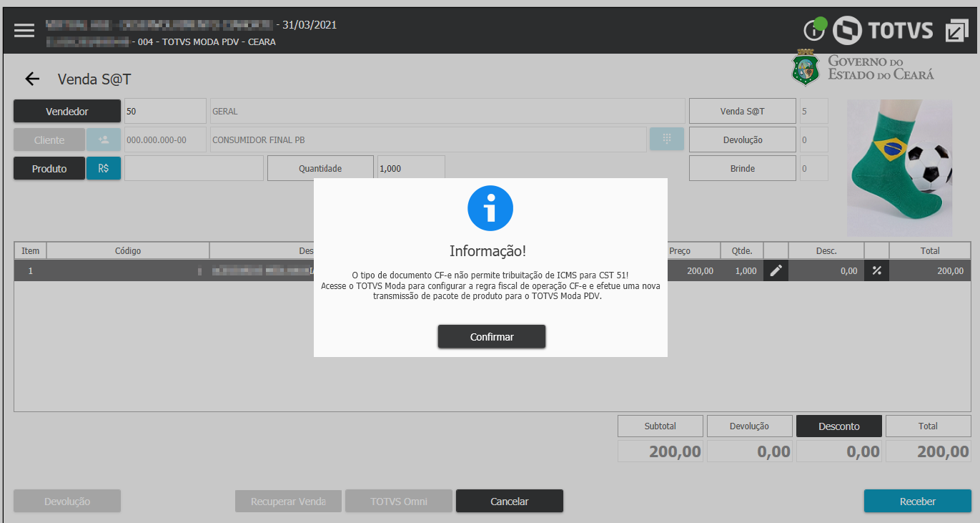Click the add-client person icon

[104, 140]
